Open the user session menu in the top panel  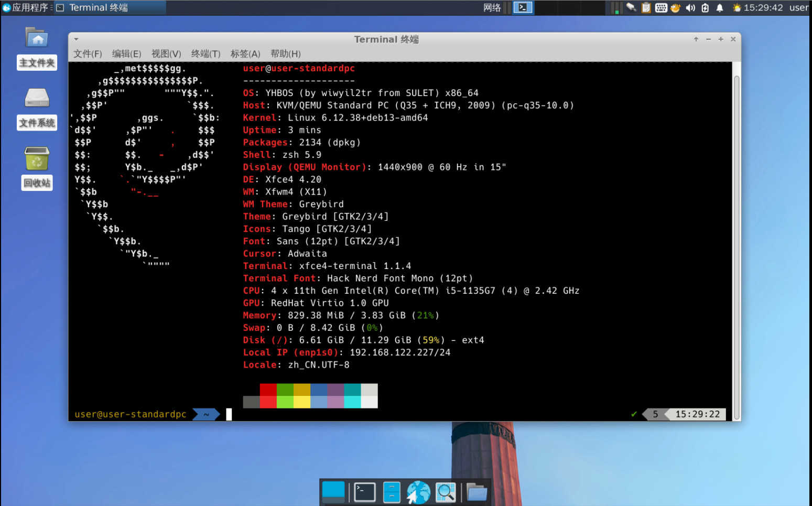click(799, 7)
